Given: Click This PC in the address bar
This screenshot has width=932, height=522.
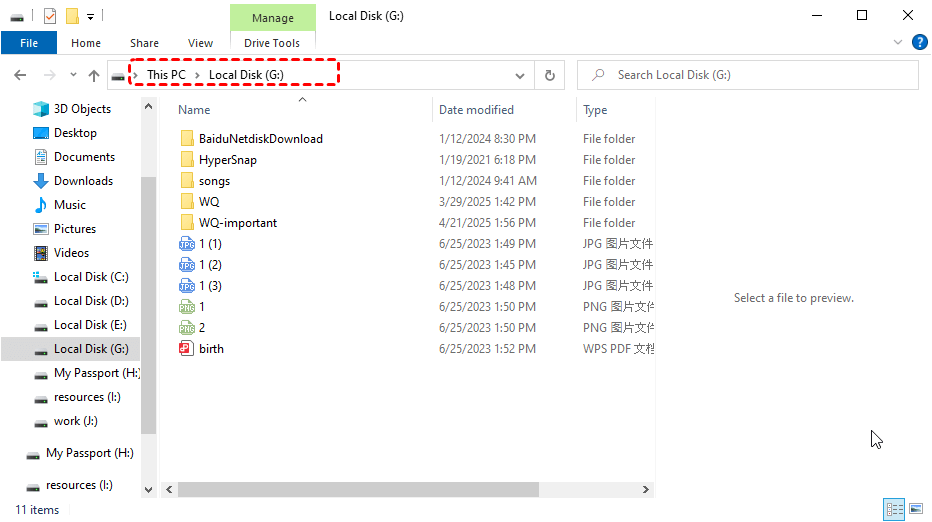Looking at the screenshot, I should point(166,75).
